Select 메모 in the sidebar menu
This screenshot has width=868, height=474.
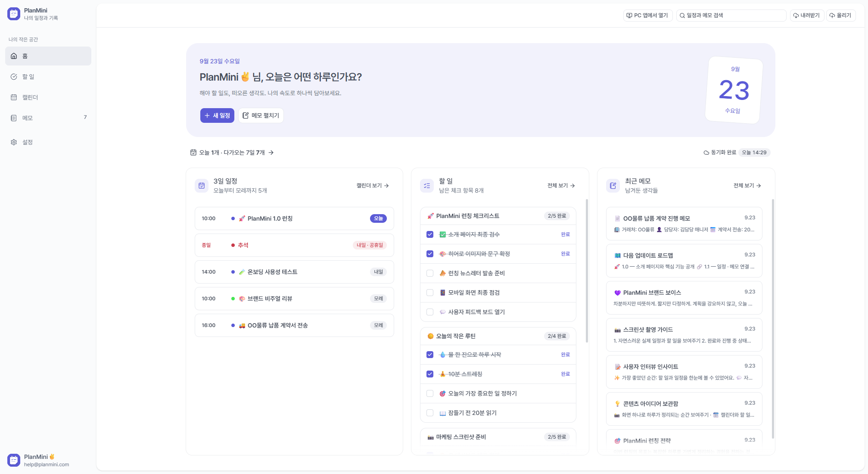coord(48,118)
